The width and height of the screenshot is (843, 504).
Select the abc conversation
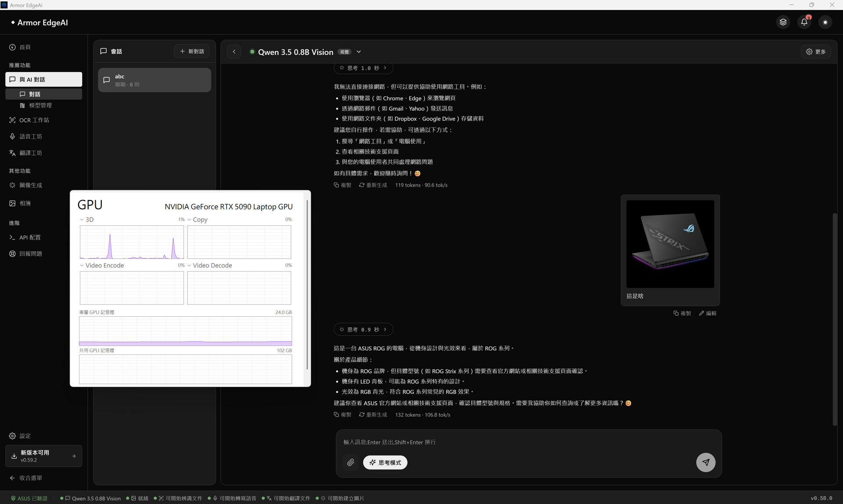coord(155,80)
